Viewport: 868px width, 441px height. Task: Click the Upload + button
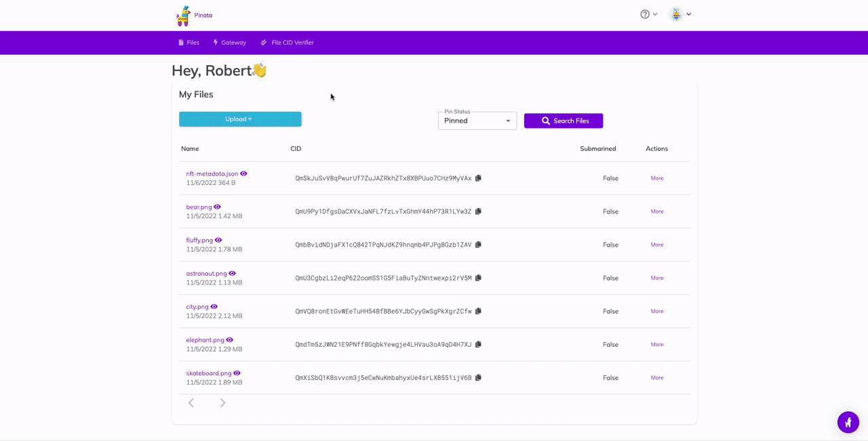point(240,119)
